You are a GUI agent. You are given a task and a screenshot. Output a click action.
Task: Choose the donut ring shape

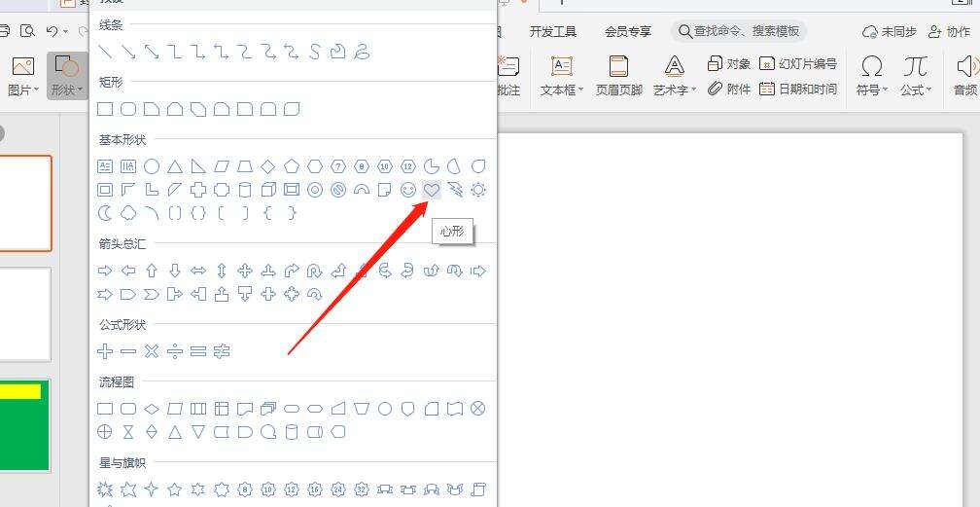[x=315, y=190]
